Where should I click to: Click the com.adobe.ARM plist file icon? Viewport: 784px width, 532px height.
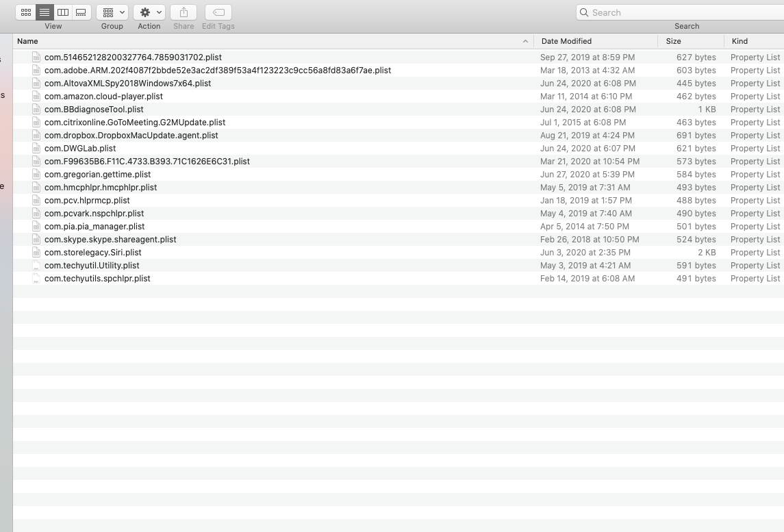pyautogui.click(x=36, y=70)
